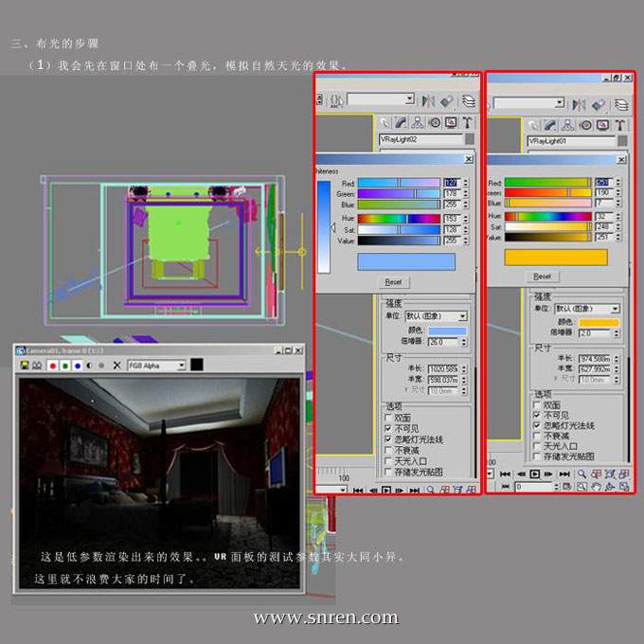The image size is (644, 644).
Task: Click Zoom All icon in VRayLight01 panel
Action: point(596,474)
